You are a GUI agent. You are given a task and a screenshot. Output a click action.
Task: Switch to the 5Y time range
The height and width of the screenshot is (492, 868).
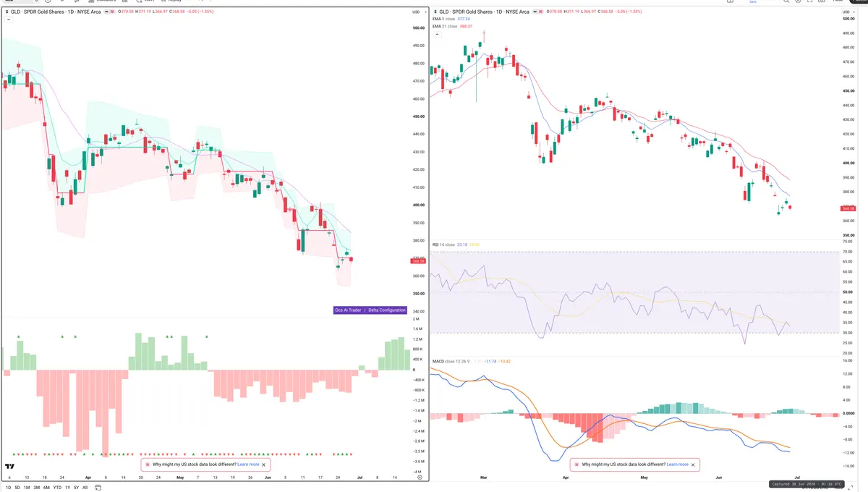tap(76, 488)
